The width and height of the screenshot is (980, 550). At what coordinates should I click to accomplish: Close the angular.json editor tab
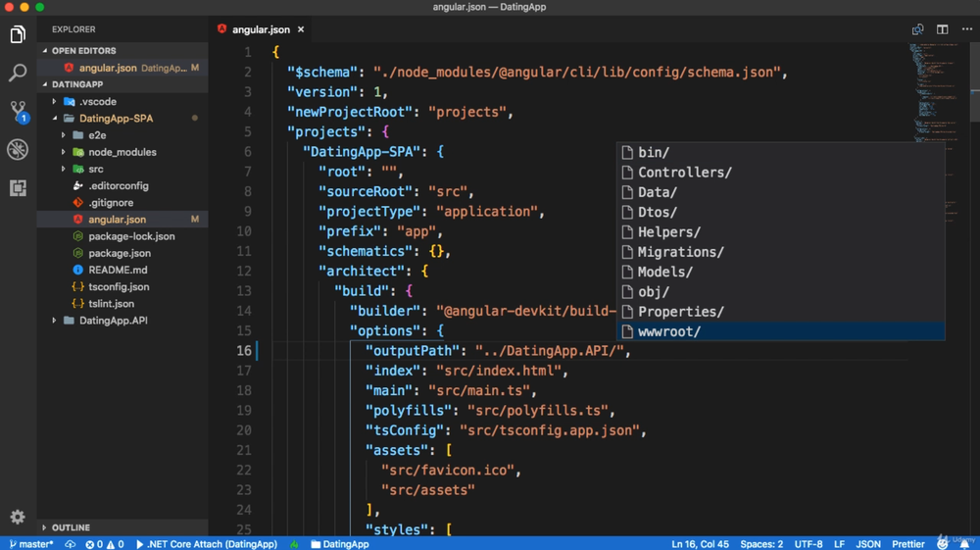coord(301,29)
